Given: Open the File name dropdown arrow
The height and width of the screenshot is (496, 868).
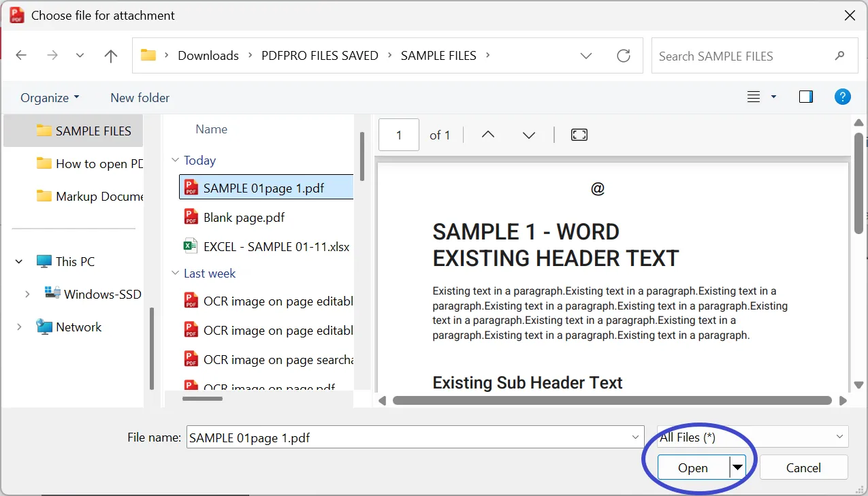Looking at the screenshot, I should (637, 437).
